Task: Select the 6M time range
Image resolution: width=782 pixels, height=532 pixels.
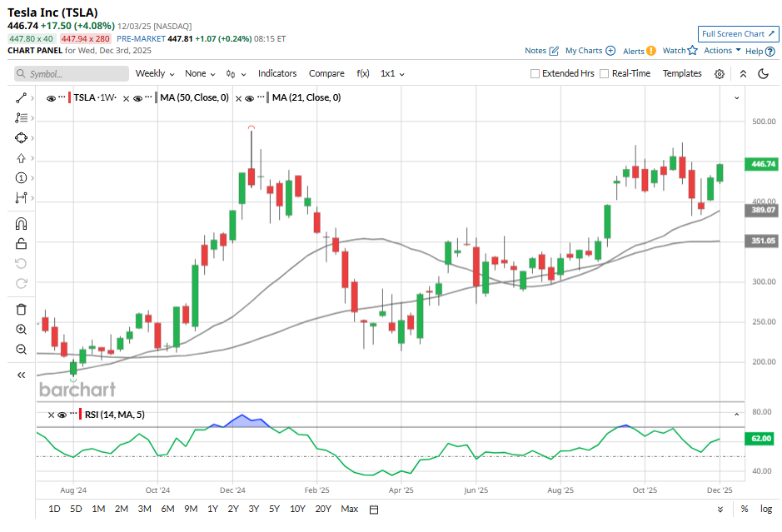Action: [x=167, y=509]
